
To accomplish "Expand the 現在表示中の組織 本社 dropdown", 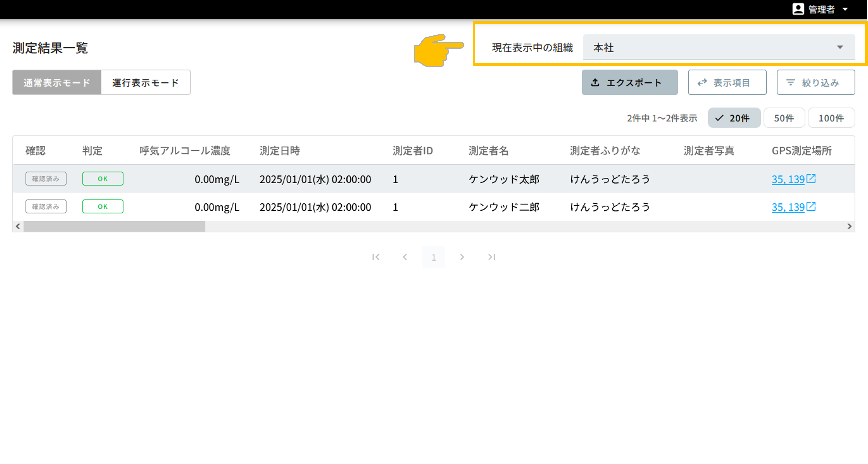I will [719, 47].
